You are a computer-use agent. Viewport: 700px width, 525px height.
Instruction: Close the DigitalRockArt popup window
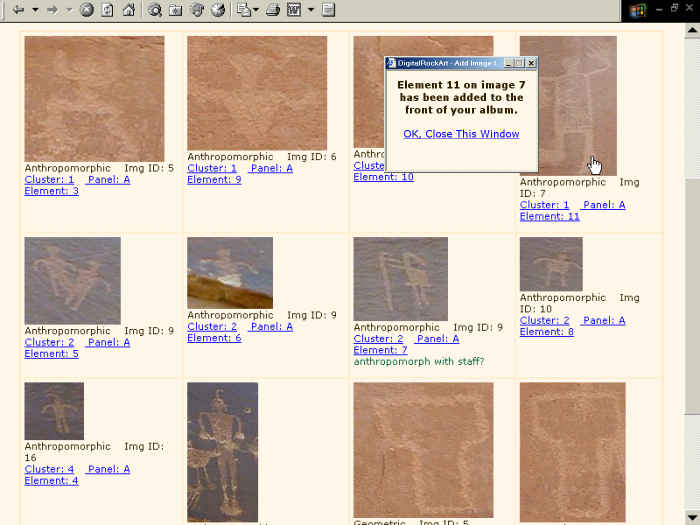click(531, 63)
